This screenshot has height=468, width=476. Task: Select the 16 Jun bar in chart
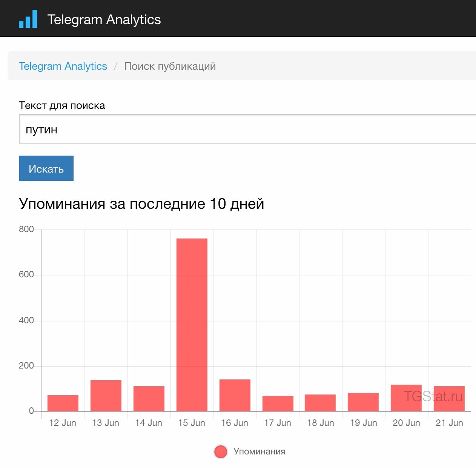point(235,395)
